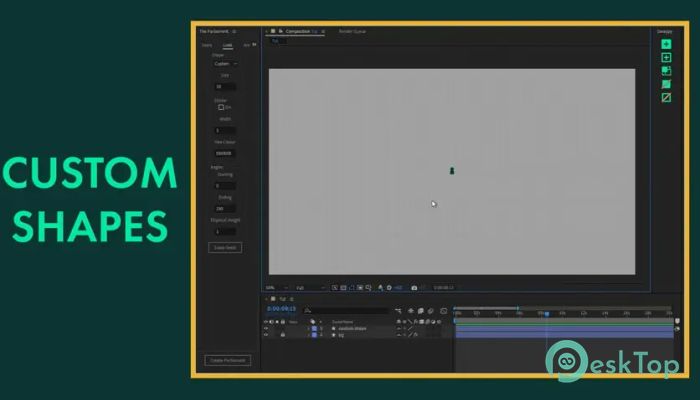Image resolution: width=700 pixels, height=400 pixels.
Task: Hide the bg layer with eye icon
Action: tap(266, 335)
